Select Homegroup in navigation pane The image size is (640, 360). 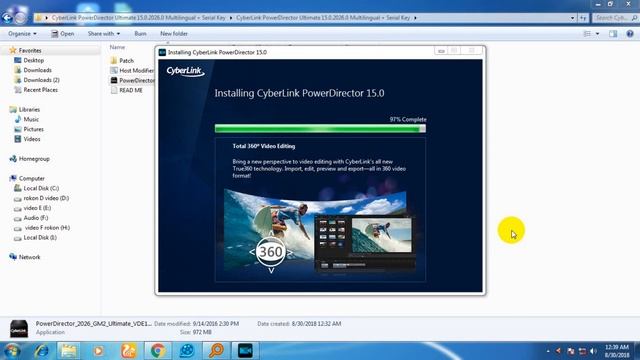pos(29,158)
